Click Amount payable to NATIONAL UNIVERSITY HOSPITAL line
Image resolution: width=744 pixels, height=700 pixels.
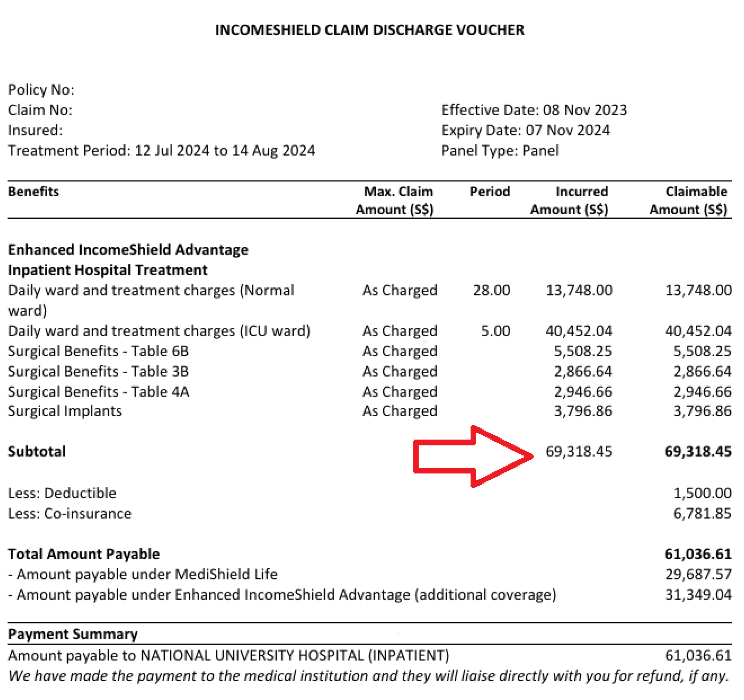point(229,656)
